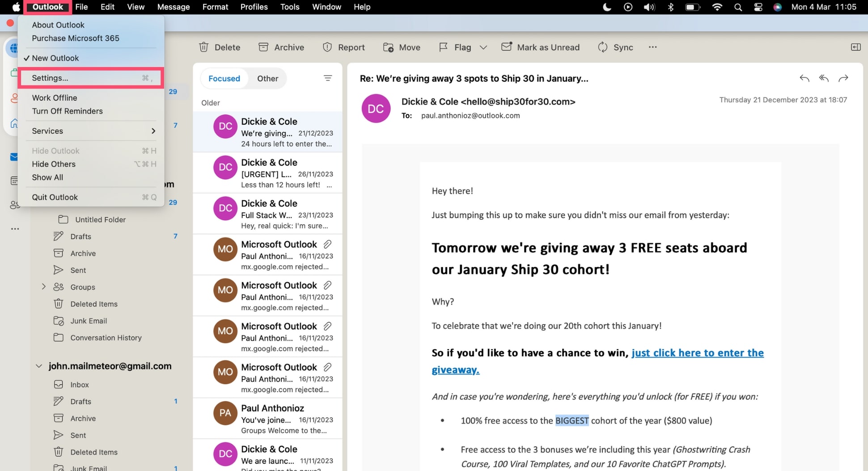Open the sidebar more apps ellipsis

click(x=15, y=229)
